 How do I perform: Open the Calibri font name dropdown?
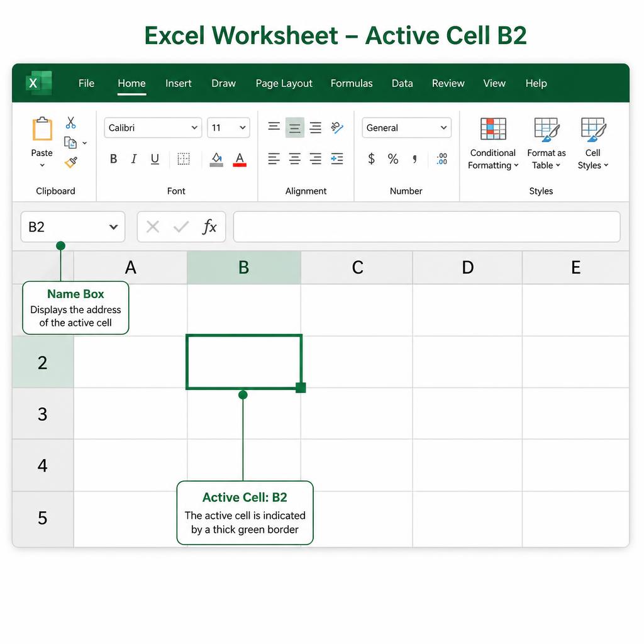153,128
